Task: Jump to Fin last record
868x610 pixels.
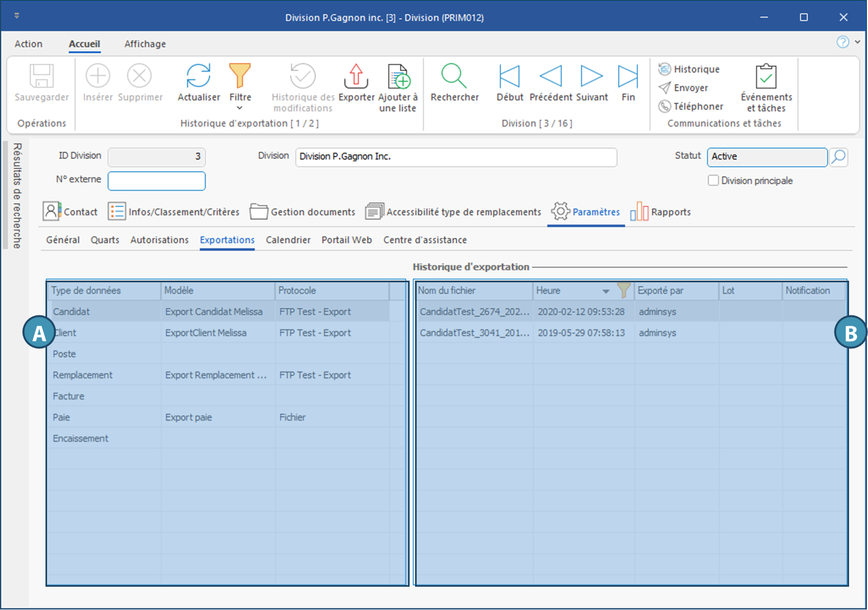Action: (628, 76)
